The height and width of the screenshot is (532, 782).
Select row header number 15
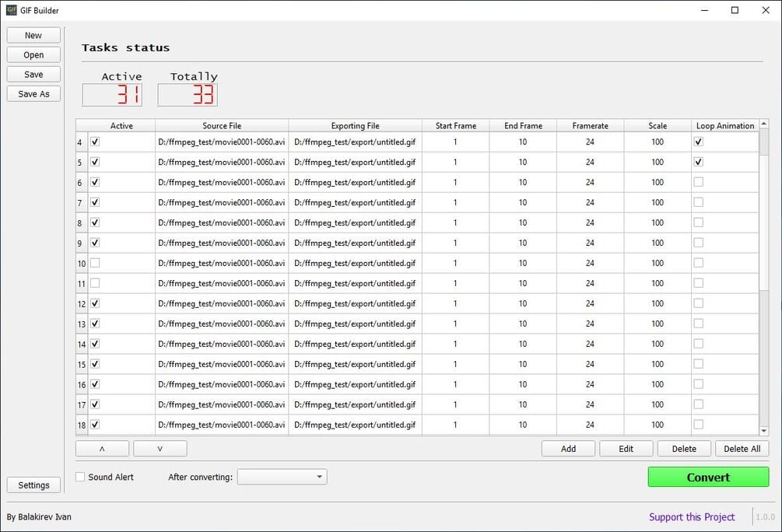pos(82,364)
